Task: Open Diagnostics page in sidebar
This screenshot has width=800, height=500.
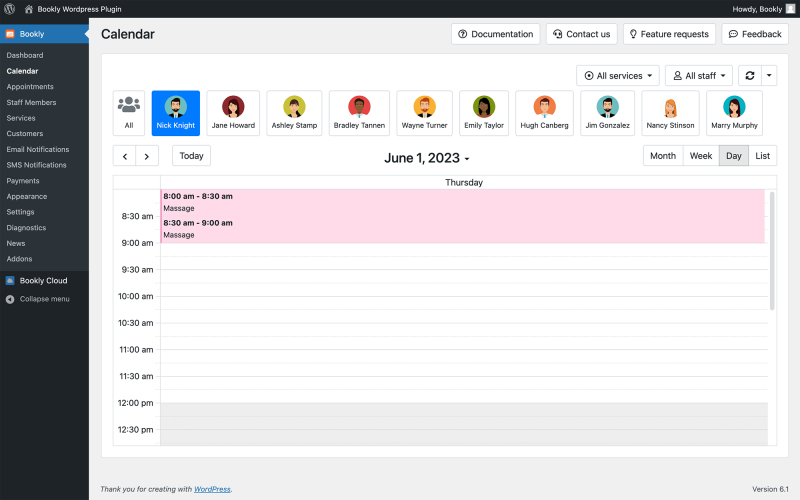Action: click(27, 228)
